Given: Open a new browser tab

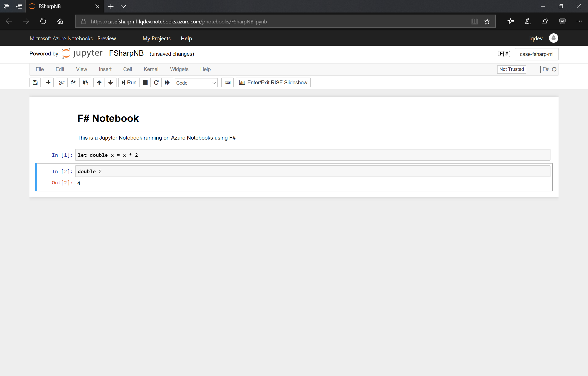Looking at the screenshot, I should (x=111, y=7).
